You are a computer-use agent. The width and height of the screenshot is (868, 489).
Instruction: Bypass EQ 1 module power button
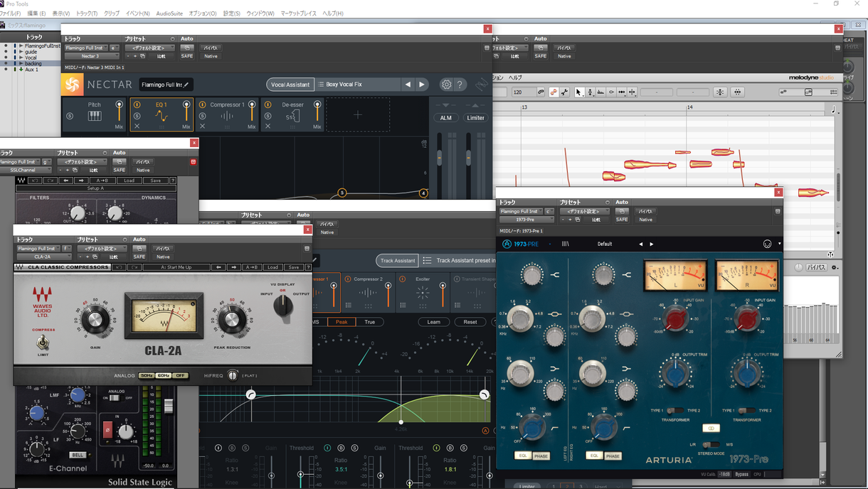[137, 104]
